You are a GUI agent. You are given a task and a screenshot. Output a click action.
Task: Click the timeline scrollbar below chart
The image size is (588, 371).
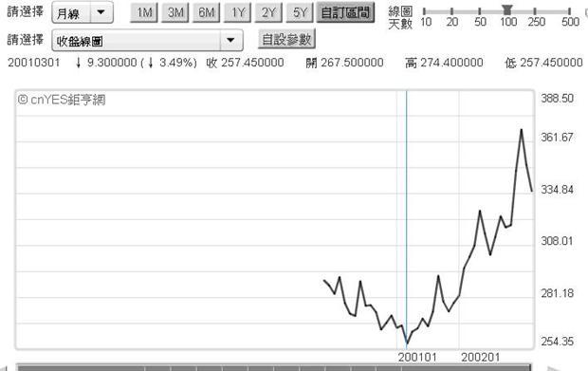pyautogui.click(x=274, y=367)
